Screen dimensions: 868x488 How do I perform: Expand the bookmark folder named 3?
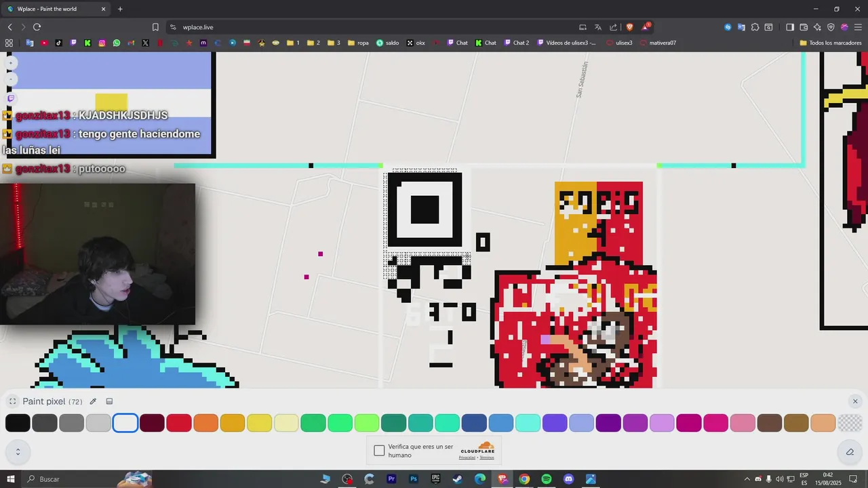tap(334, 43)
